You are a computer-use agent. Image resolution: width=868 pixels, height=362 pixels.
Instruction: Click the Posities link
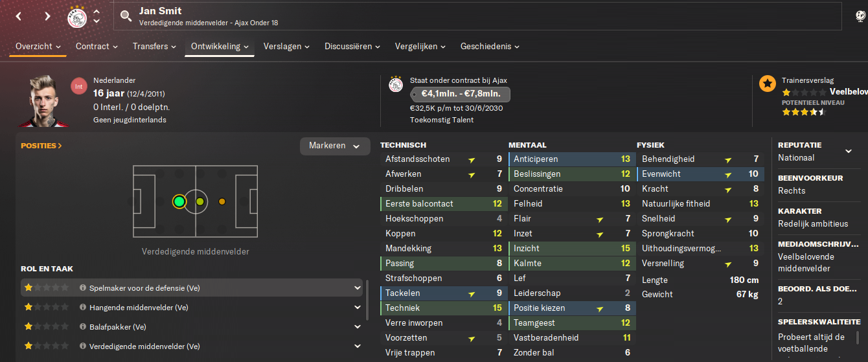point(41,146)
